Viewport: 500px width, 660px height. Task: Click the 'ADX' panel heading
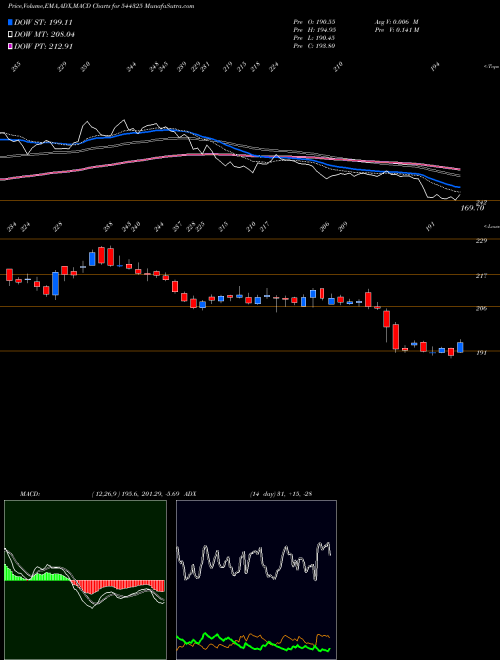coord(191,493)
